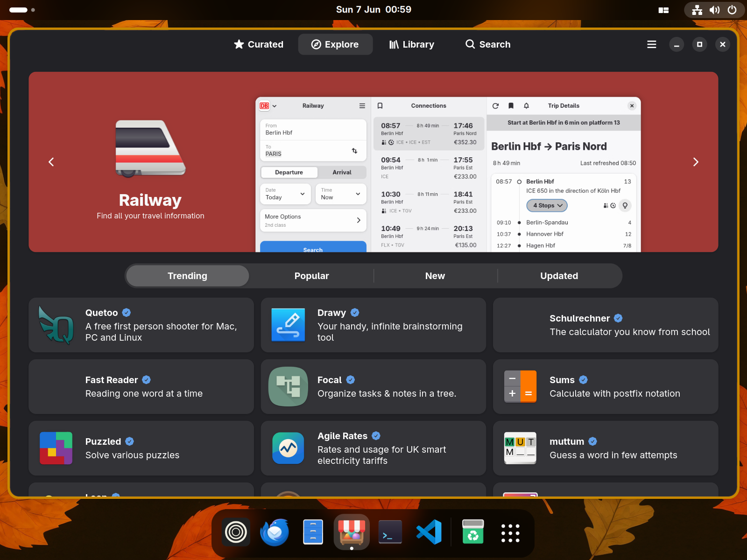Open the hamburger main menu
Screen dimensions: 747x560
pyautogui.click(x=652, y=44)
